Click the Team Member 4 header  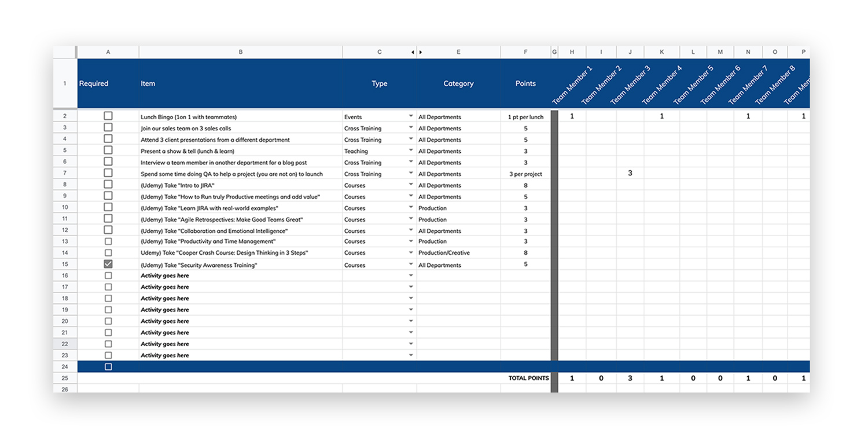point(662,85)
